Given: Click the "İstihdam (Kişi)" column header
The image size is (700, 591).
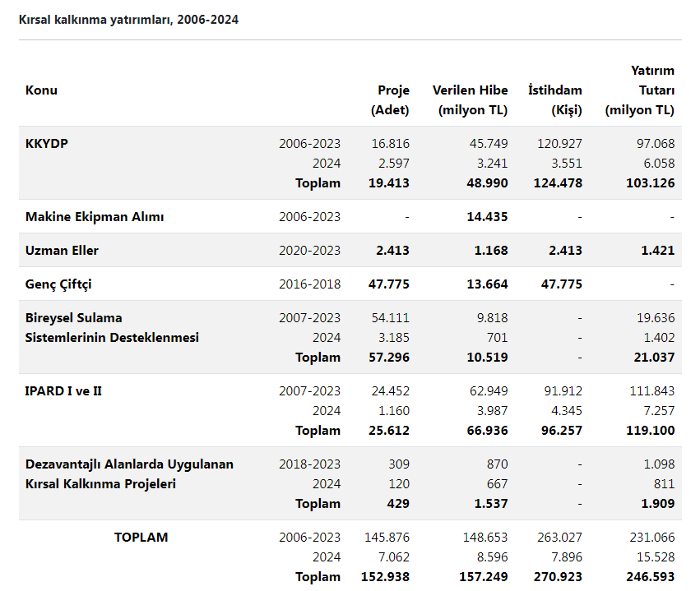Looking at the screenshot, I should pos(554,99).
